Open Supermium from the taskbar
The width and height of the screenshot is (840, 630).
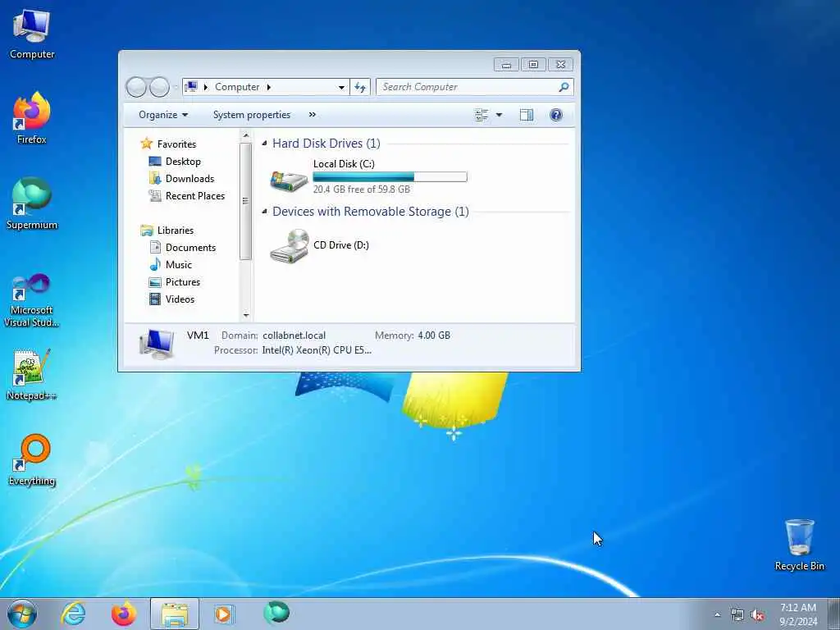tap(276, 613)
